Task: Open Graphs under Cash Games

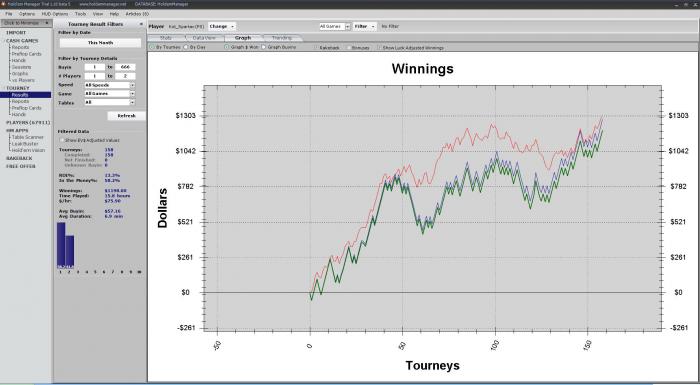Action: pyautogui.click(x=20, y=74)
